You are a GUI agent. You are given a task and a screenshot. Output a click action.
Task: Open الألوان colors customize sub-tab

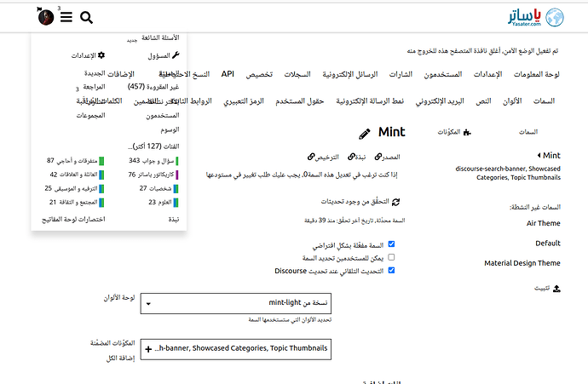512,101
